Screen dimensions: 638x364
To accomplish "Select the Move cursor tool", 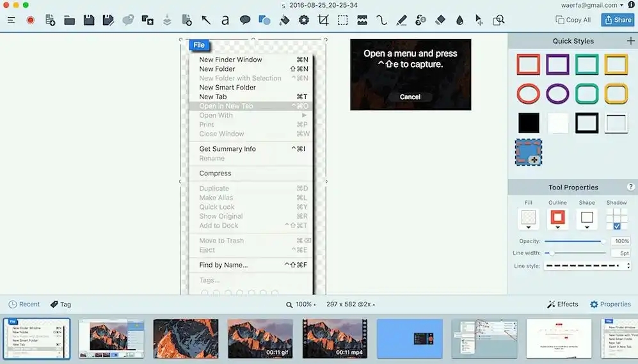I will [479, 20].
